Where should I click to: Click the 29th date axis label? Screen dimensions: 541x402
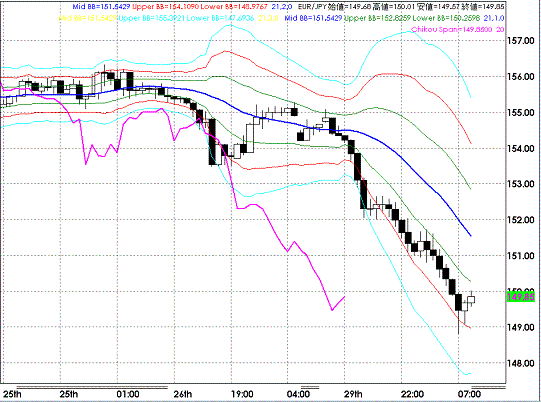(353, 394)
